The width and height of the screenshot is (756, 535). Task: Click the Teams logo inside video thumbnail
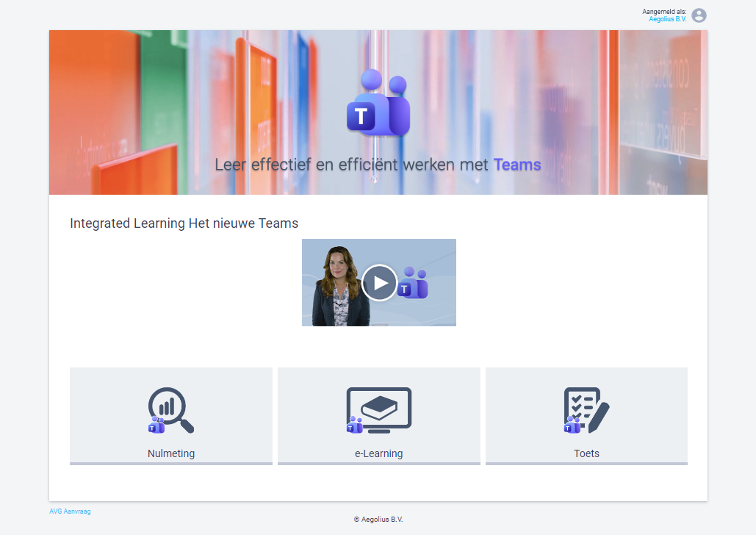click(413, 284)
